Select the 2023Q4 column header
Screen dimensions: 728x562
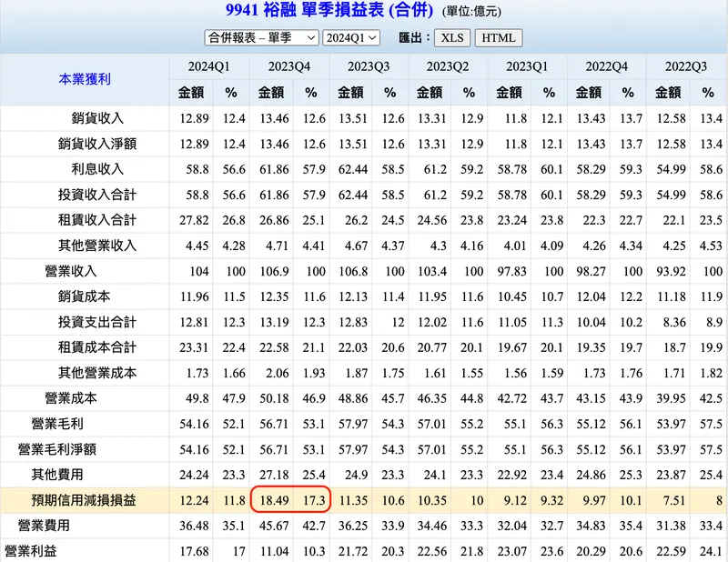[288, 66]
